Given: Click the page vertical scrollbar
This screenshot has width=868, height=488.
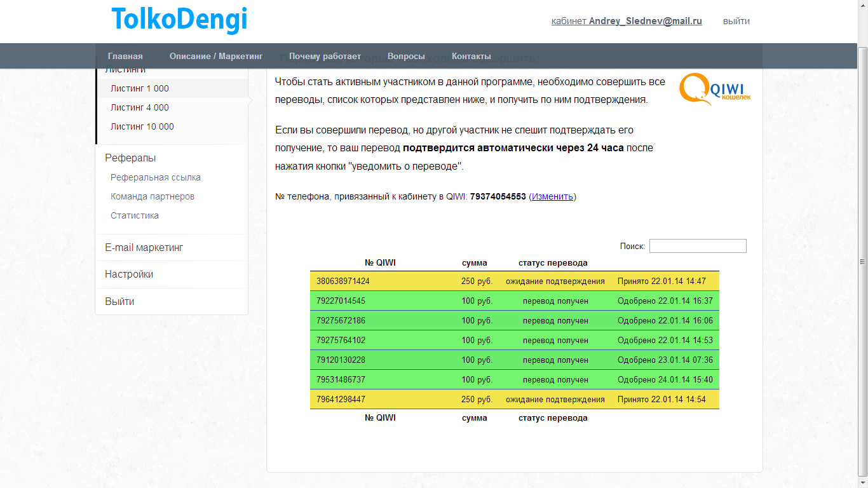Looking at the screenshot, I should coord(863,261).
